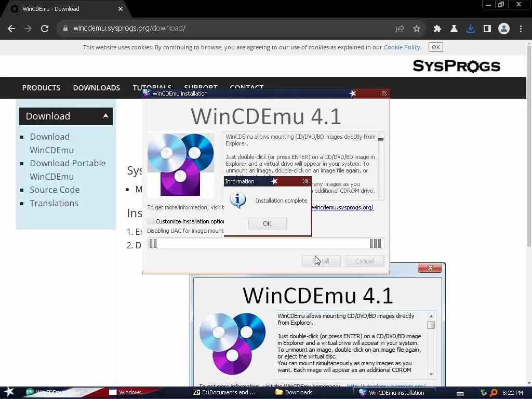Switch to Windows taskbar item
Image resolution: width=532 pixels, height=399 pixels.
(126, 392)
